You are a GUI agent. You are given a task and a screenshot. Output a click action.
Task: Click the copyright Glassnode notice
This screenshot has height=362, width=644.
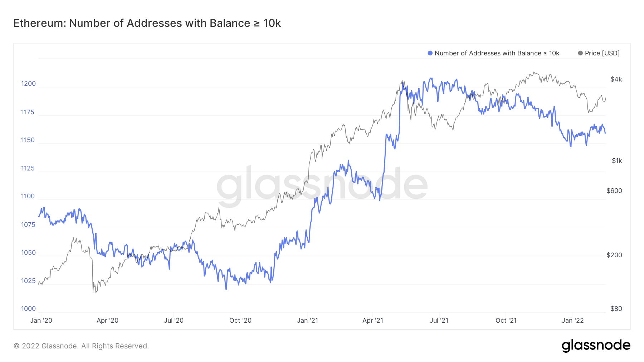81,346
